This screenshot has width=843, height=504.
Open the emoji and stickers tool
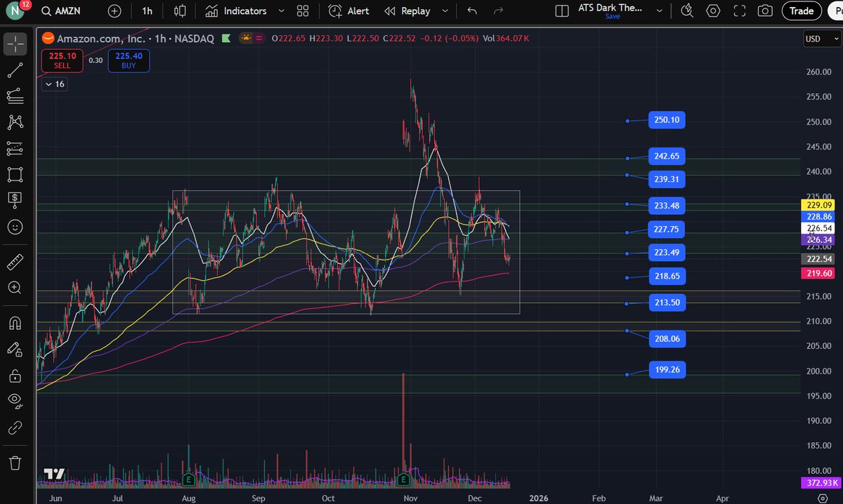(x=15, y=227)
